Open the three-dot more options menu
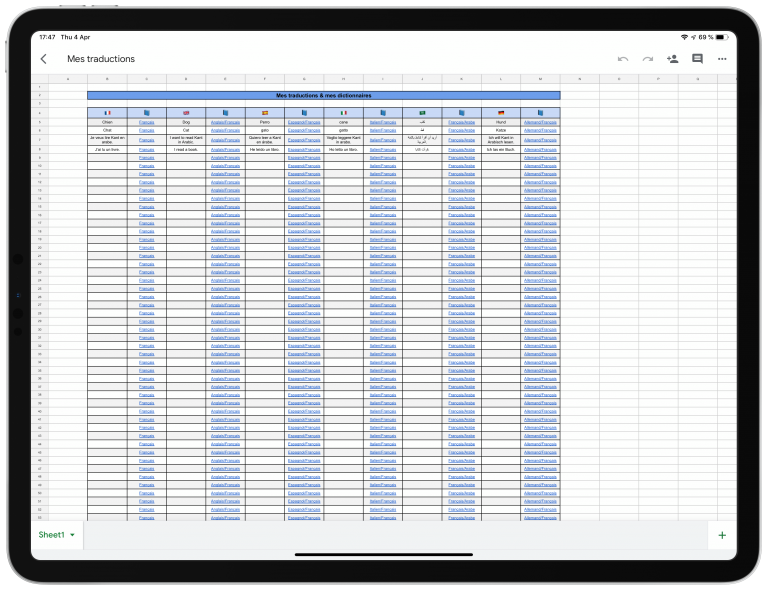Screen dimensions: 768x591 point(722,59)
